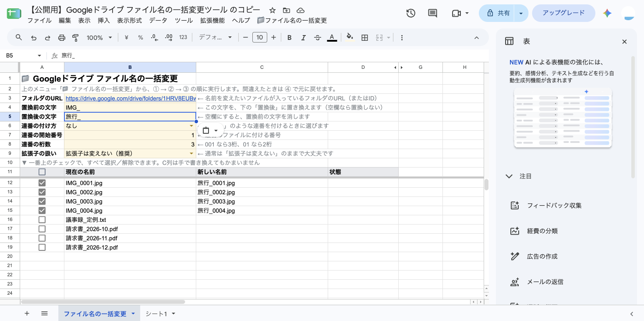Open the 連番の付け方 dropdown arrow
Screen dimensions: 644x321
pos(191,126)
